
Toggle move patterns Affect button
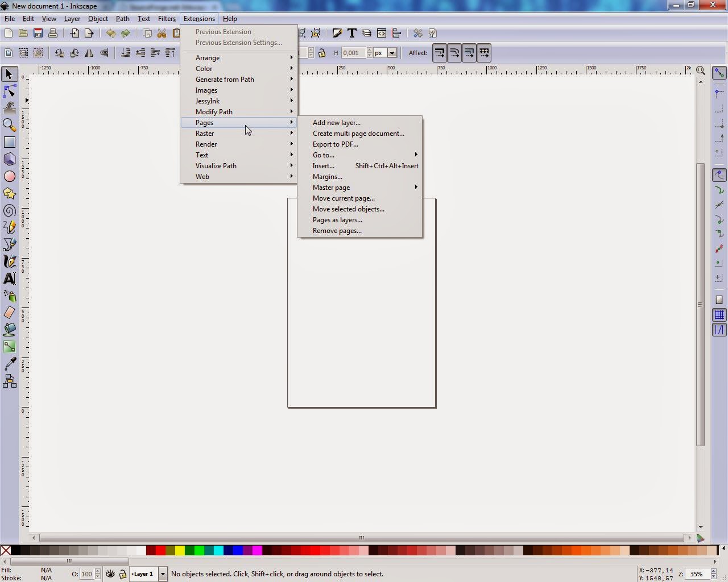click(484, 53)
